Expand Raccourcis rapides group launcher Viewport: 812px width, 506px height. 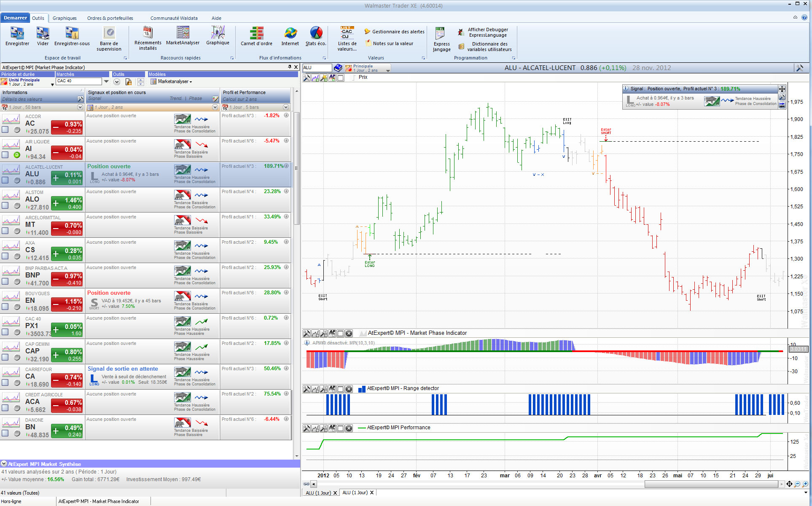pyautogui.click(x=232, y=58)
